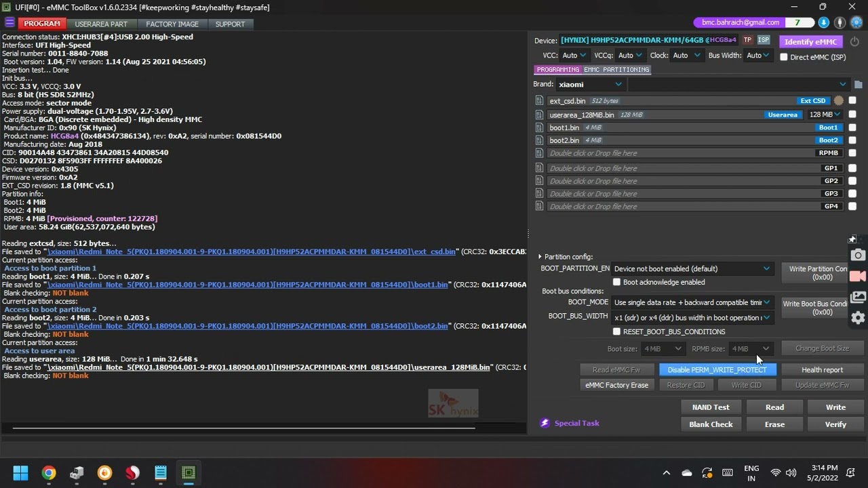Click file icon for boot2.bin row
The height and width of the screenshot is (488, 868).
tap(539, 140)
